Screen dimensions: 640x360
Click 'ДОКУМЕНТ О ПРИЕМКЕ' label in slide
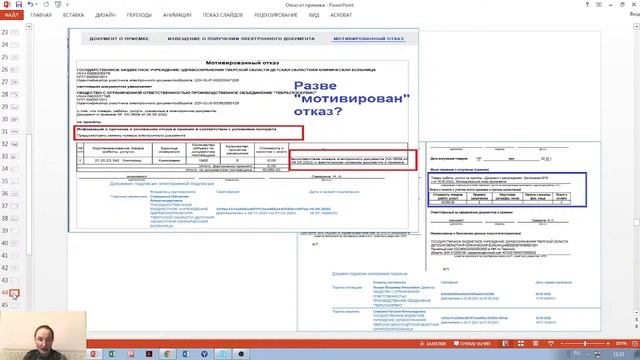[119, 38]
